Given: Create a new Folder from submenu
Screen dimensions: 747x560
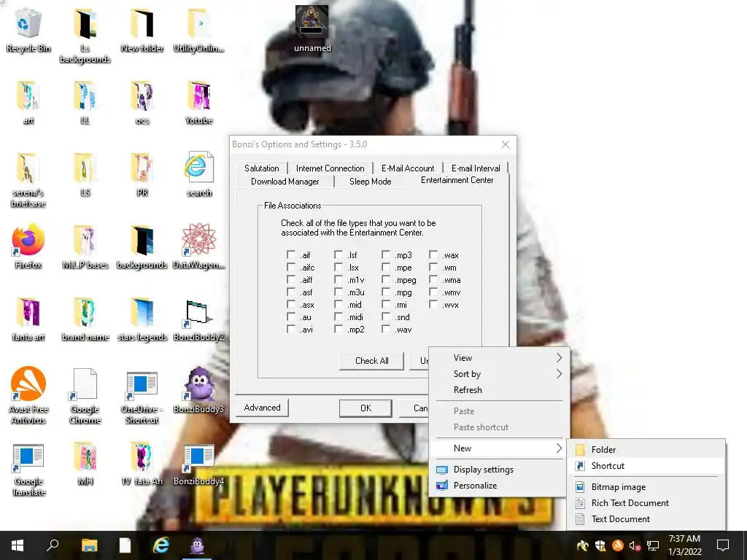Looking at the screenshot, I should pyautogui.click(x=646, y=449).
